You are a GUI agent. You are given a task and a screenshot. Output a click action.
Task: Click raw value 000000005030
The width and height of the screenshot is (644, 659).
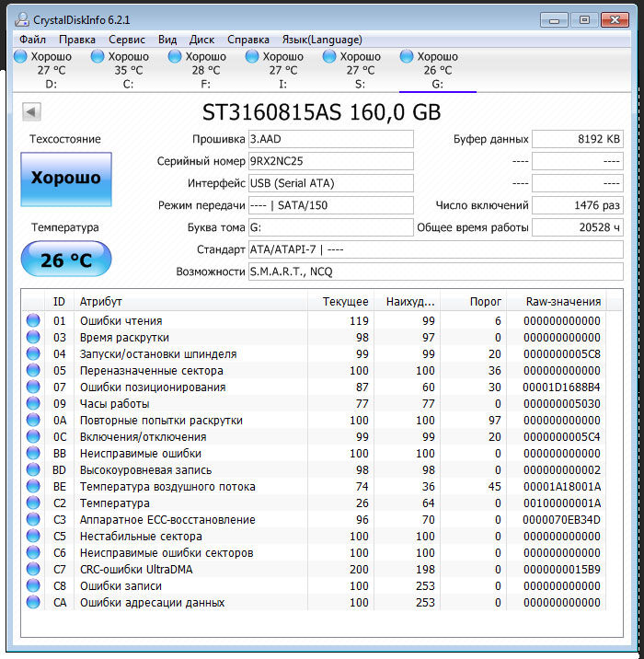pyautogui.click(x=562, y=404)
